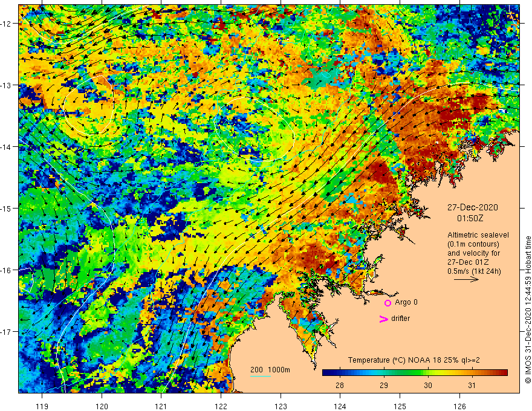
Task: Click the longitude label 126
Action: click(x=459, y=406)
